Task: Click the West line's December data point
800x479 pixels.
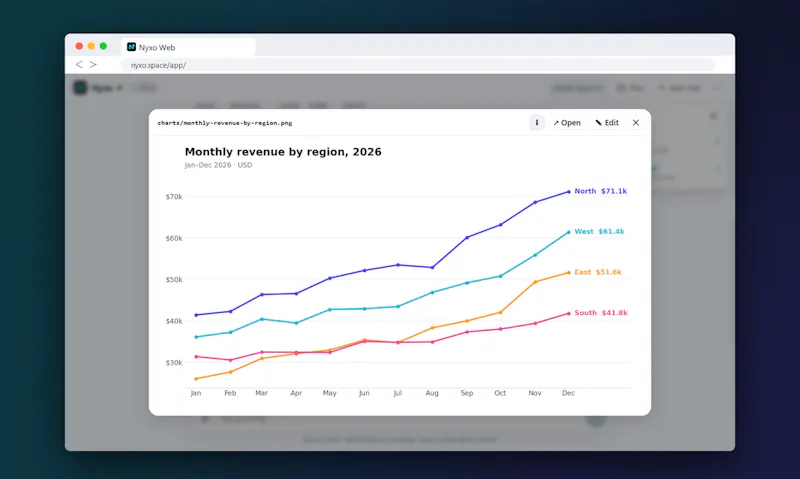Action: tap(569, 232)
